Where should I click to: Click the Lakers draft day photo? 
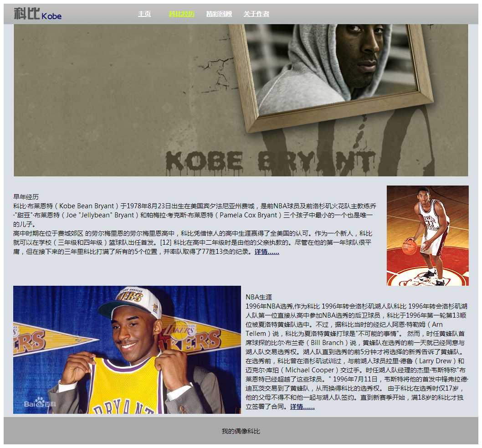127,349
